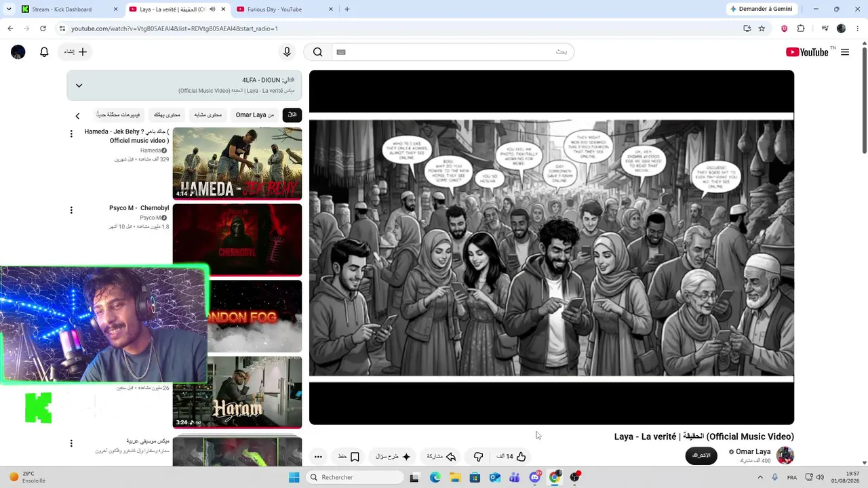
Task: View site information for youtube.com
Action: 62,28
